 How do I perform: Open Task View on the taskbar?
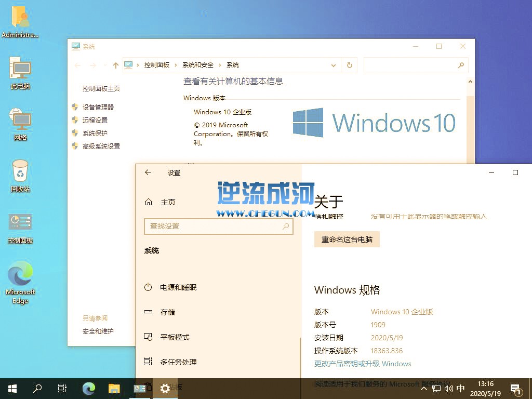[62, 388]
